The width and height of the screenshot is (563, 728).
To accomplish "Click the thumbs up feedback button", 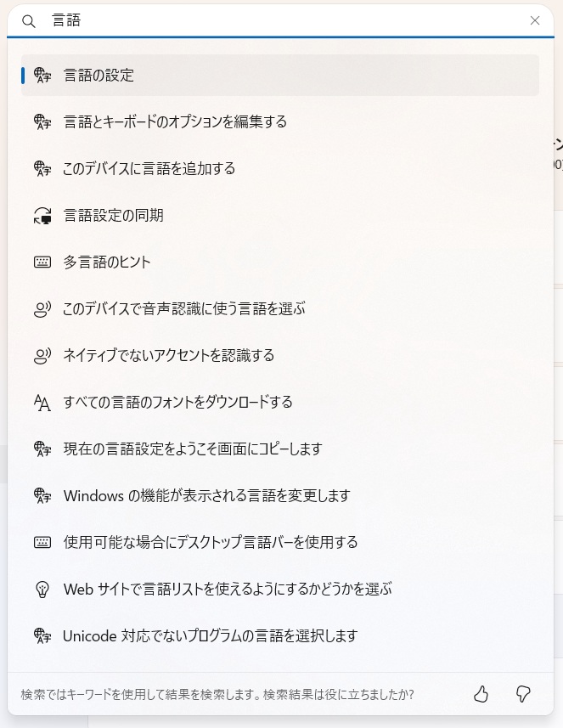I will click(x=481, y=695).
